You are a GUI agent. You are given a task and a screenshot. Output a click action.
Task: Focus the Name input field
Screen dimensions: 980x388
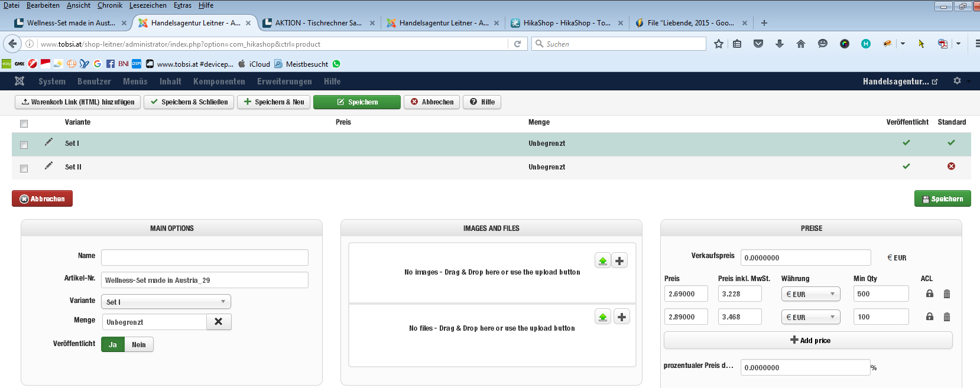click(x=205, y=257)
